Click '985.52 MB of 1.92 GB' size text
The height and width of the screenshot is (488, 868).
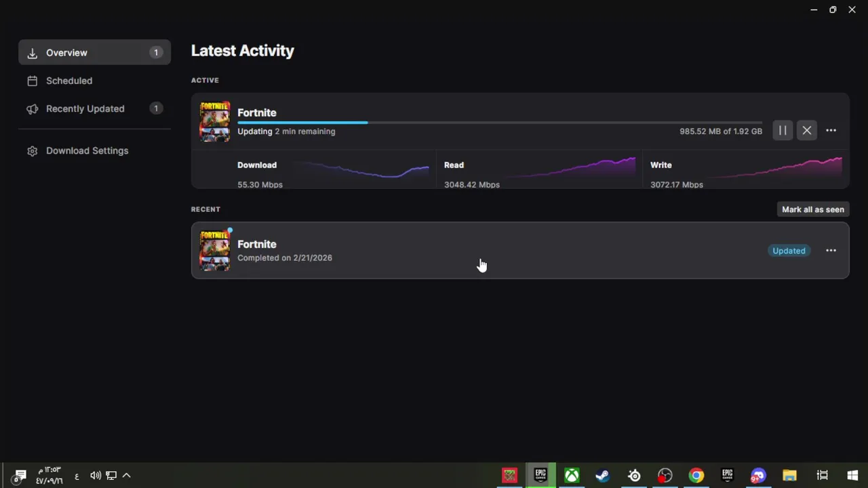[721, 131]
